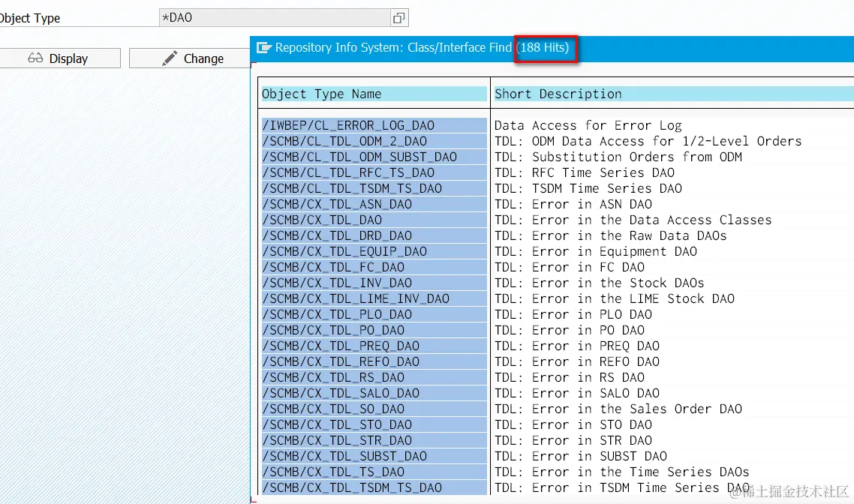The image size is (854, 504).
Task: Select row /SCMB/CX_TDL_STO_DAO
Action: tap(374, 425)
